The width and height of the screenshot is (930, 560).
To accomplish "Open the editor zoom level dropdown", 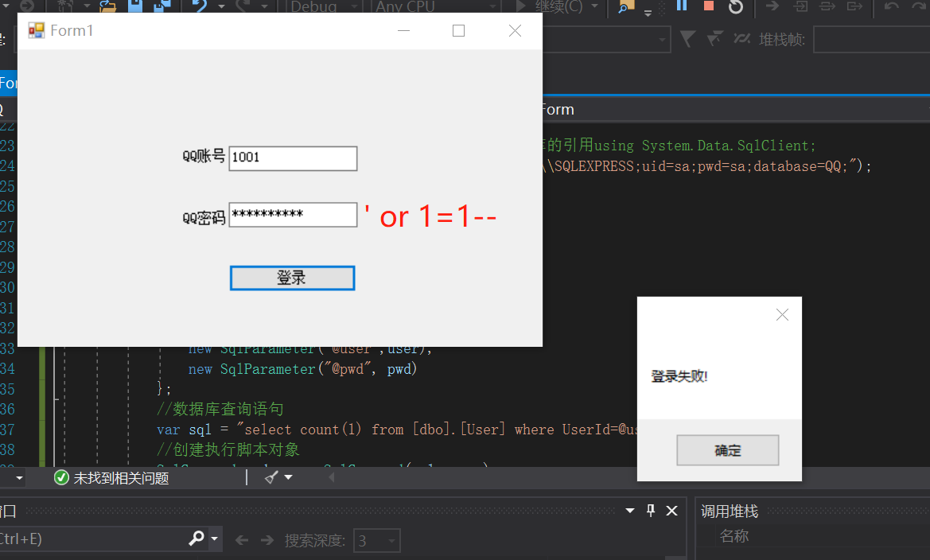I will coord(19,478).
